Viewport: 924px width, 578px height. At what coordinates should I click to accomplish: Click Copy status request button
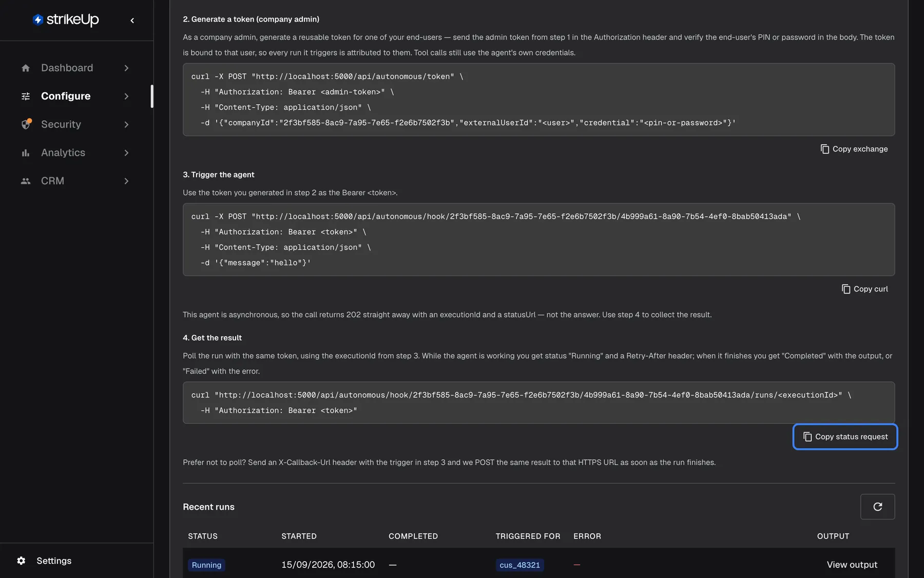[x=845, y=437]
